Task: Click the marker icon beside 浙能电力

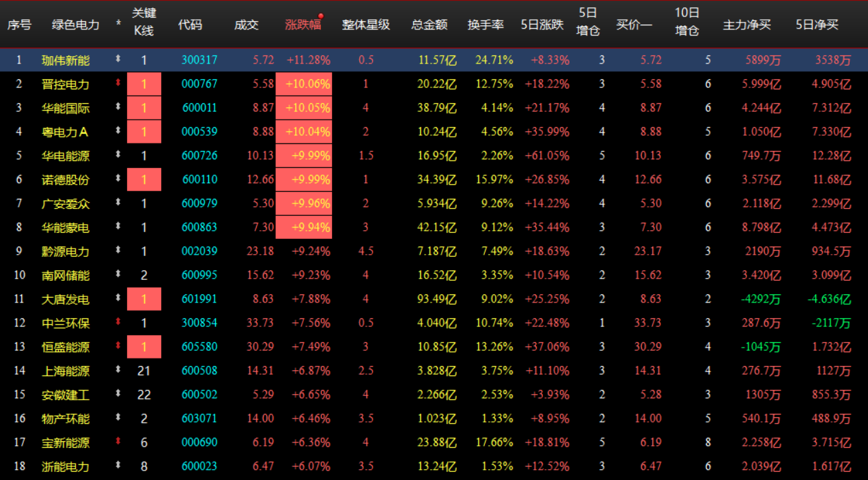Action: pos(118,466)
